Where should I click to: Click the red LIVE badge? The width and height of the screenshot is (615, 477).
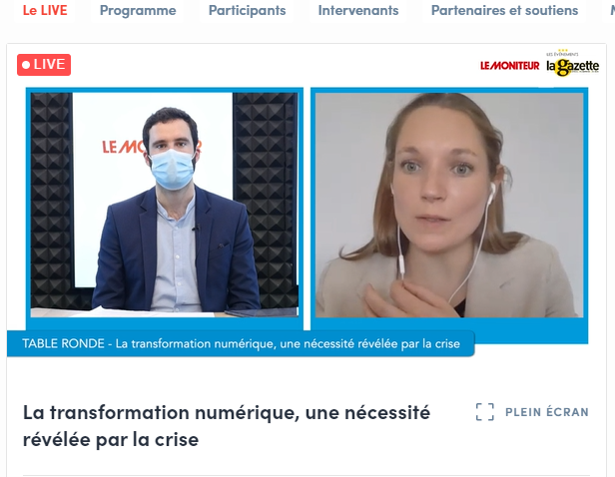point(44,65)
